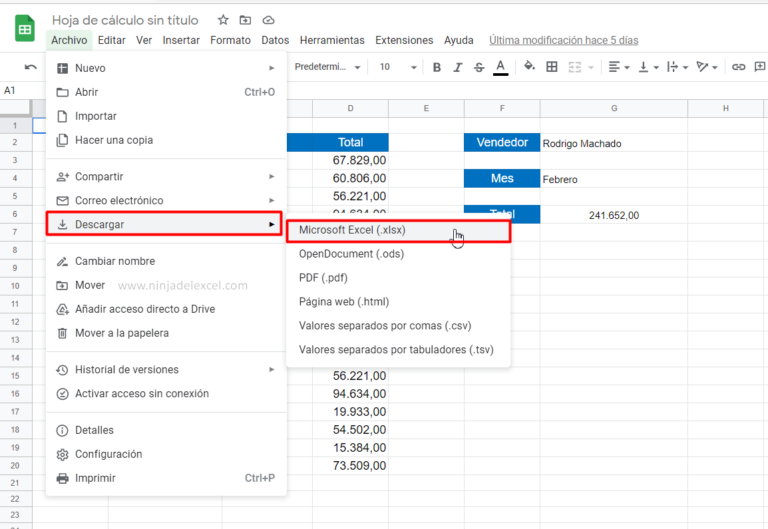Select row 16 header
This screenshot has height=529, width=768.
16,394
